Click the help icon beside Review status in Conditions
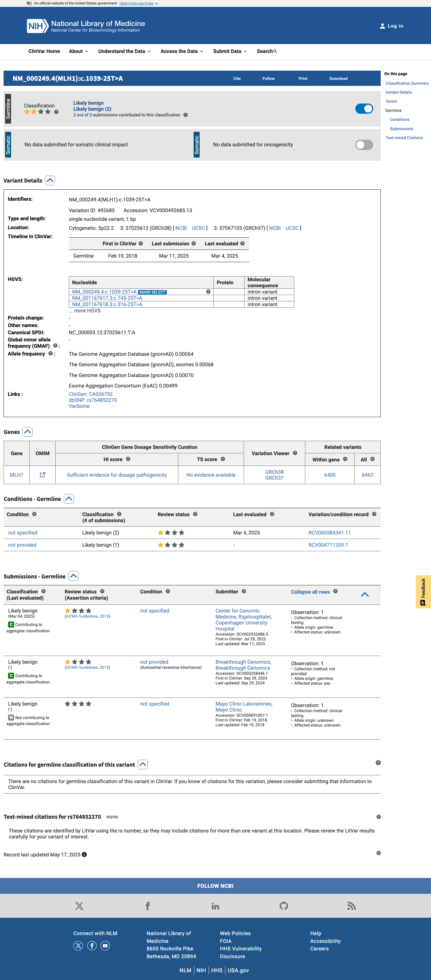The height and width of the screenshot is (980, 431). pos(195,514)
